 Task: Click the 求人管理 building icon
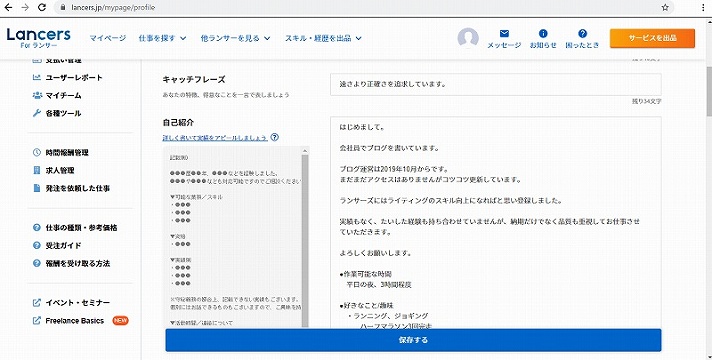click(37, 170)
